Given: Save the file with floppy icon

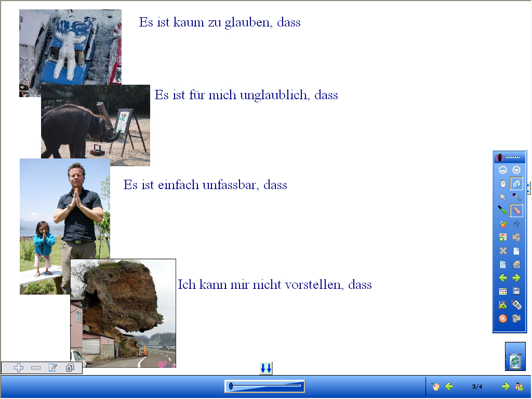Looking at the screenshot, I should click(x=516, y=291).
